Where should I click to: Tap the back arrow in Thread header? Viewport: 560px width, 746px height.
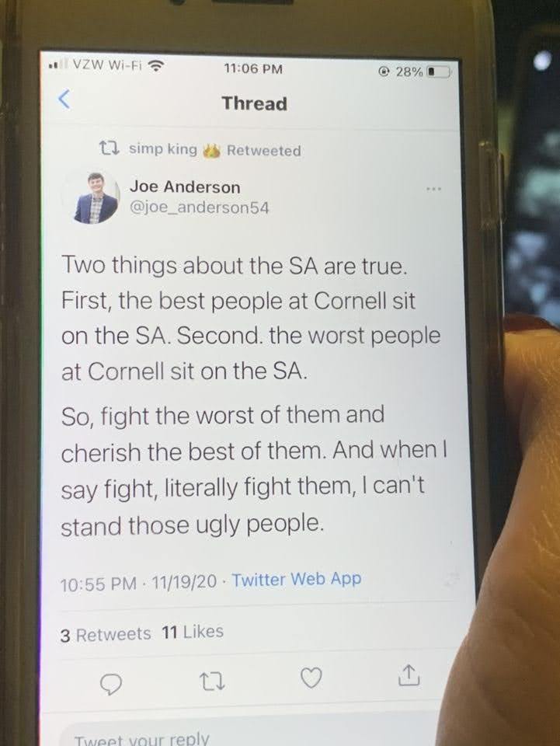coord(64,99)
